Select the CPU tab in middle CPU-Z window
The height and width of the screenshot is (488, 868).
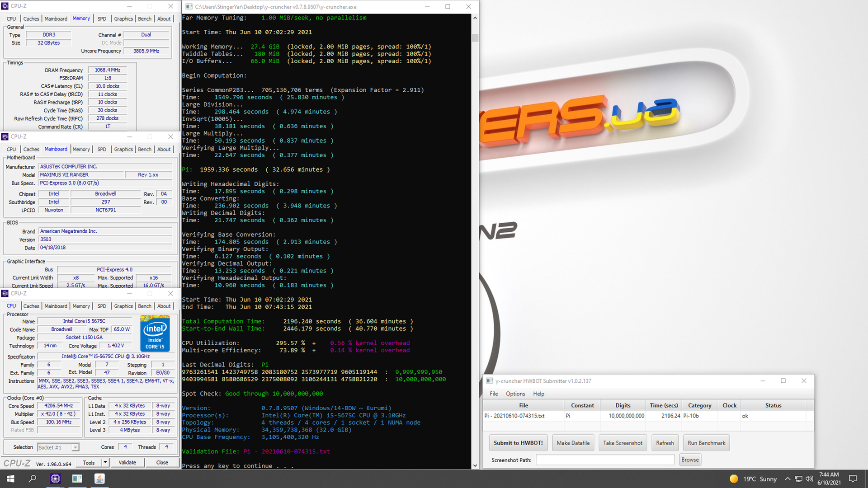click(x=11, y=149)
